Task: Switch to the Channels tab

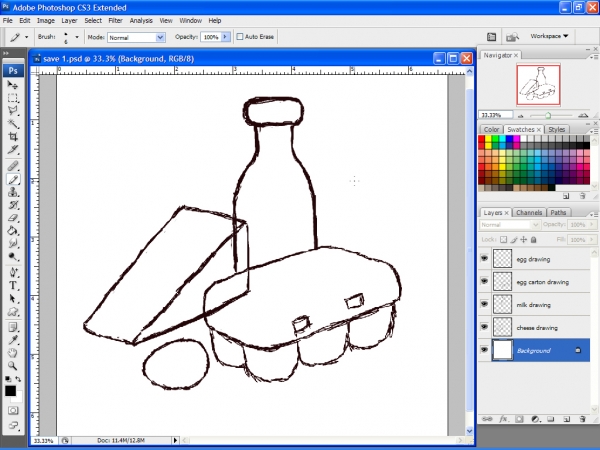Action: 529,213
